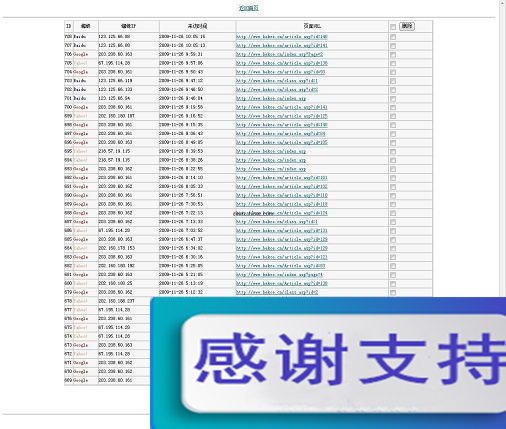Image resolution: width=506 pixels, height=429 pixels.
Task: Check the checkbox for row ID 705
Action: [393, 63]
